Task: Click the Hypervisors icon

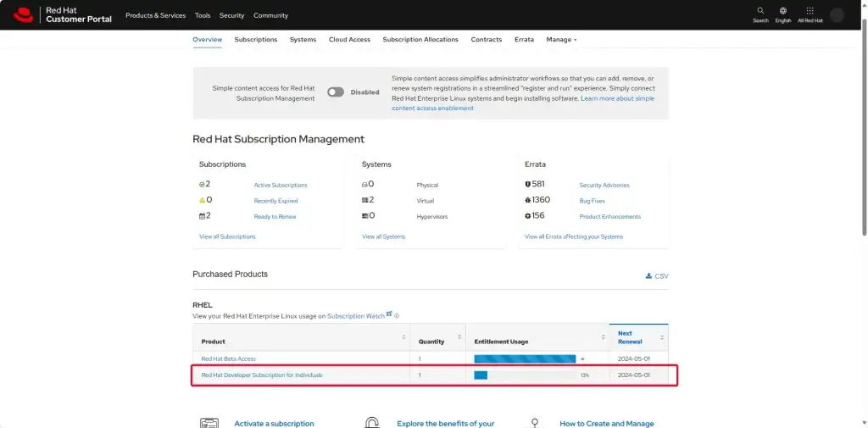Action: [x=364, y=216]
